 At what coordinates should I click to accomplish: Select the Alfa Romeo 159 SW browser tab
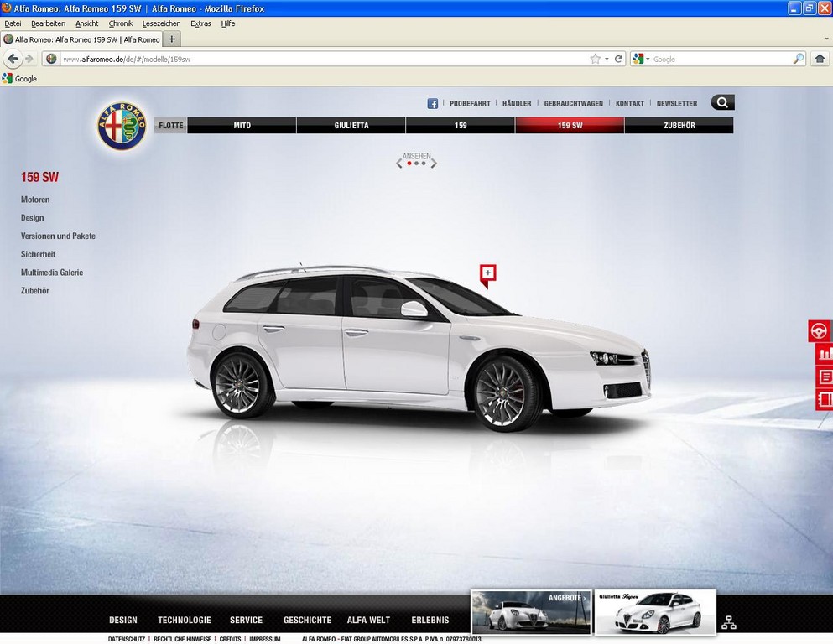(81, 39)
